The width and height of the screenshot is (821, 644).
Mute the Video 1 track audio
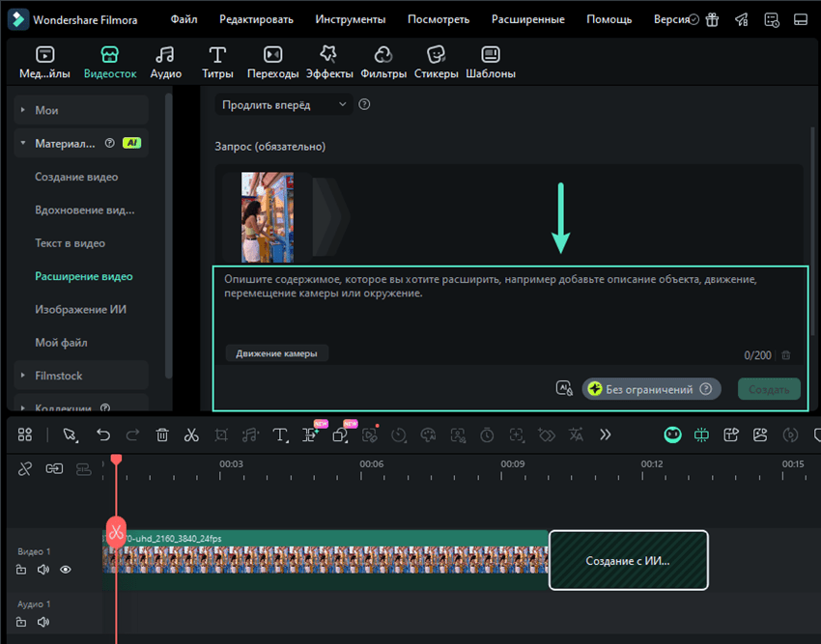pos(43,570)
